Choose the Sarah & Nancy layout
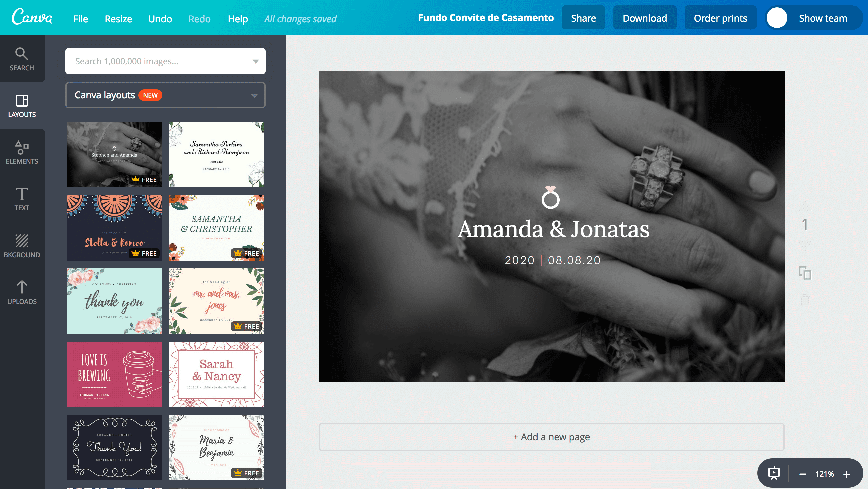Image resolution: width=868 pixels, height=489 pixels. pos(216,374)
